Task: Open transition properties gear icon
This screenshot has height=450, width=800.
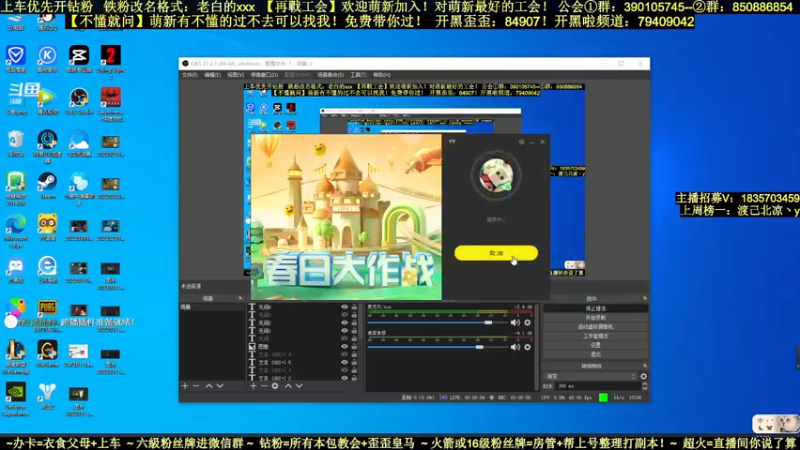Action: click(x=643, y=376)
